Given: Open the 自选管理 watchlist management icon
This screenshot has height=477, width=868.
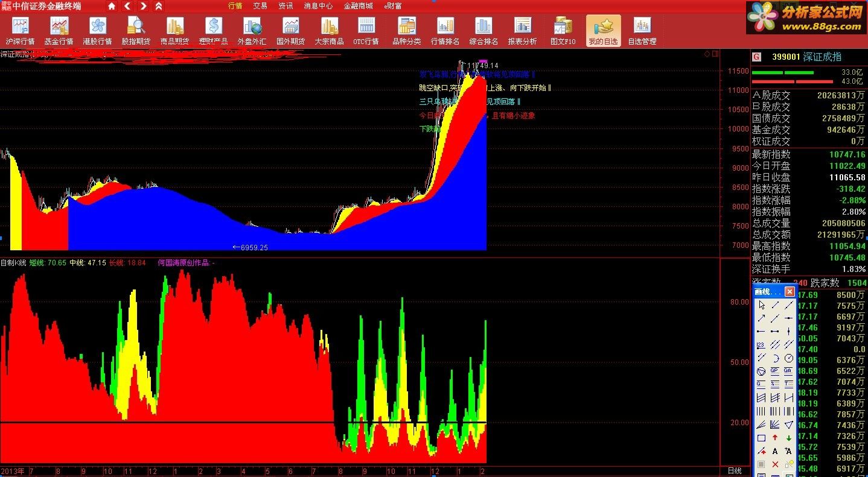Looking at the screenshot, I should pyautogui.click(x=642, y=31).
